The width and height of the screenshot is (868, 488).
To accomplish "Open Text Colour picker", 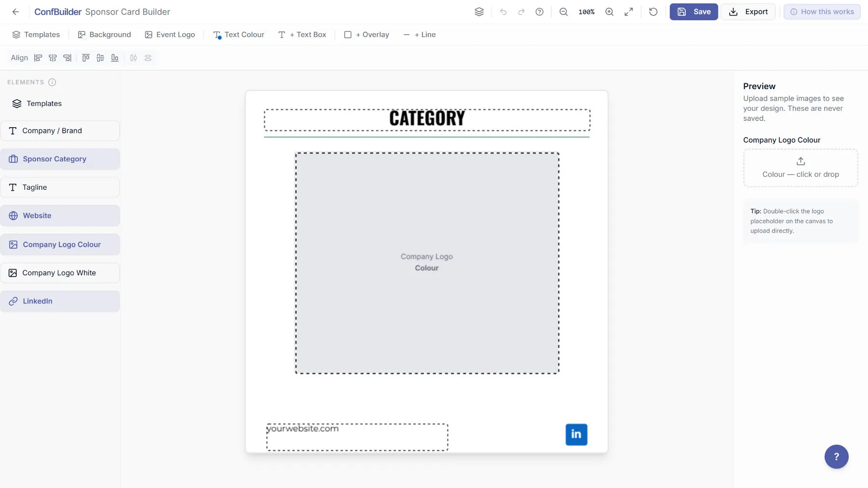I will point(239,35).
